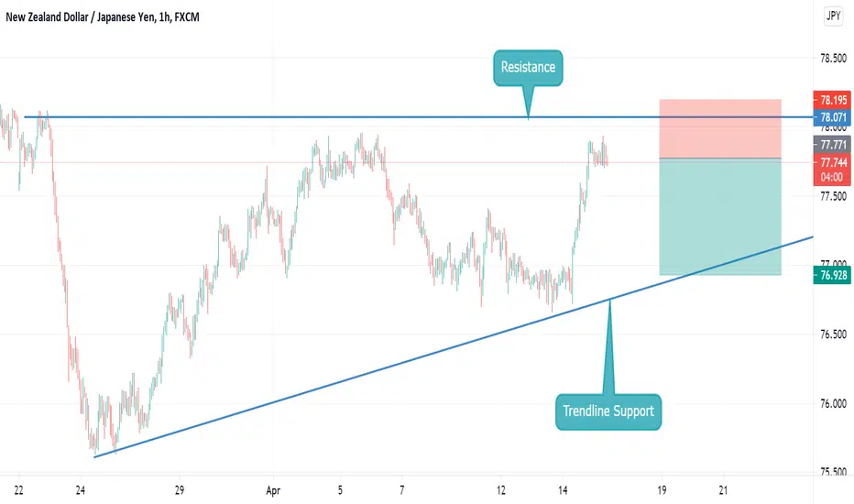Click the 77.744 current price label
854x504 pixels.
pos(832,162)
